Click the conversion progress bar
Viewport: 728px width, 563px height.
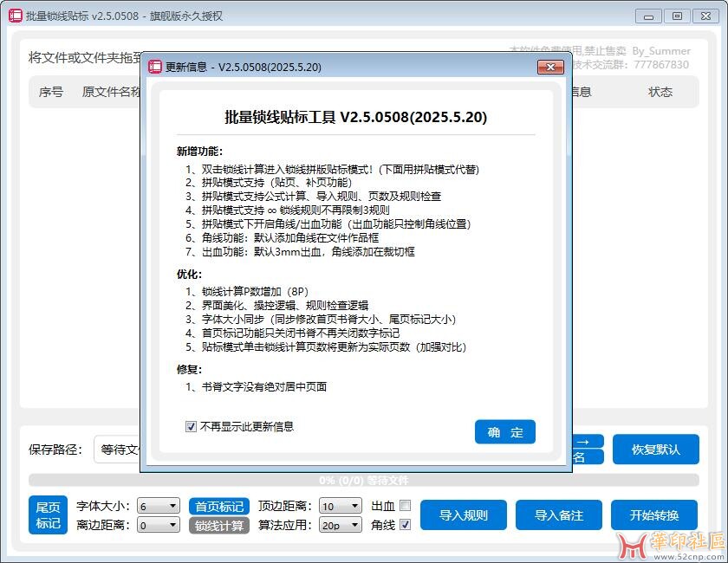(x=363, y=480)
